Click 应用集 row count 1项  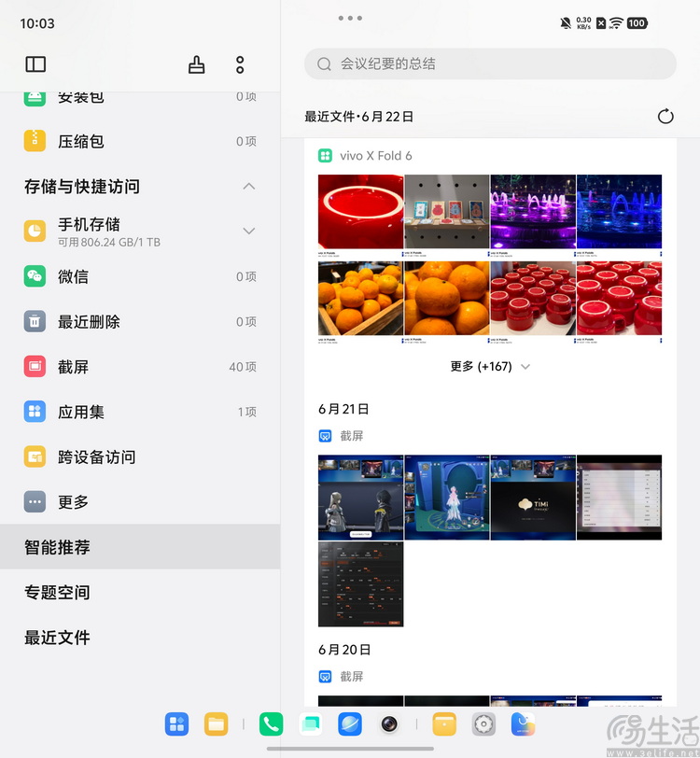point(247,412)
